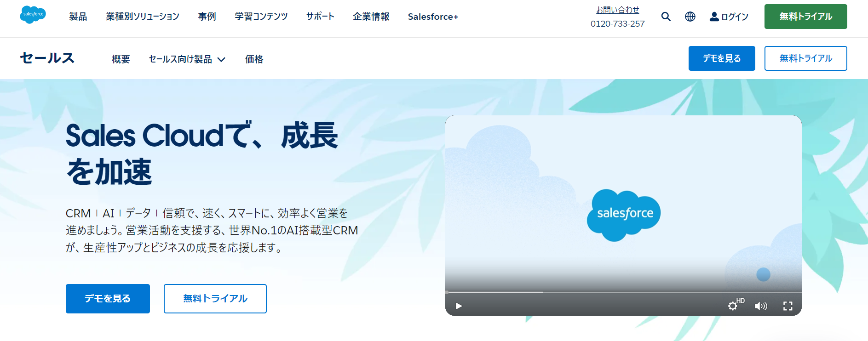Click the ログイン text link
868x341 pixels.
click(735, 17)
